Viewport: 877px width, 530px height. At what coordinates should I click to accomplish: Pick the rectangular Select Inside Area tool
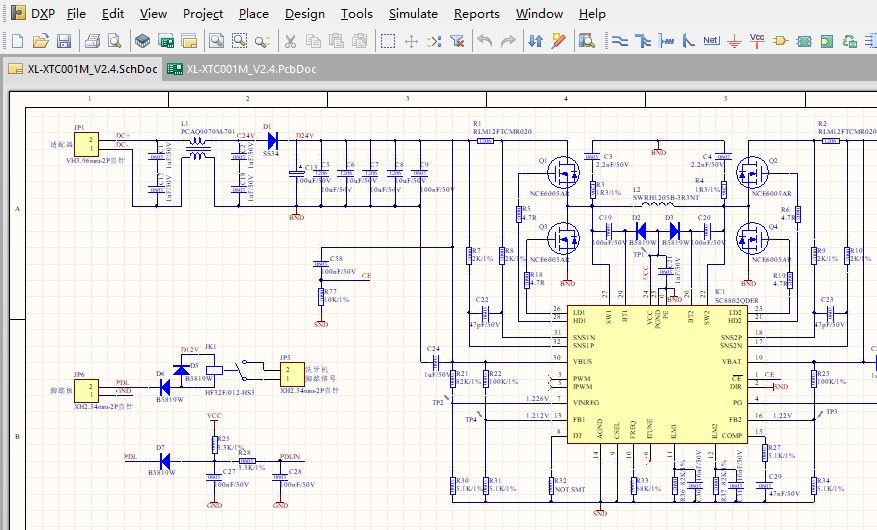click(387, 41)
